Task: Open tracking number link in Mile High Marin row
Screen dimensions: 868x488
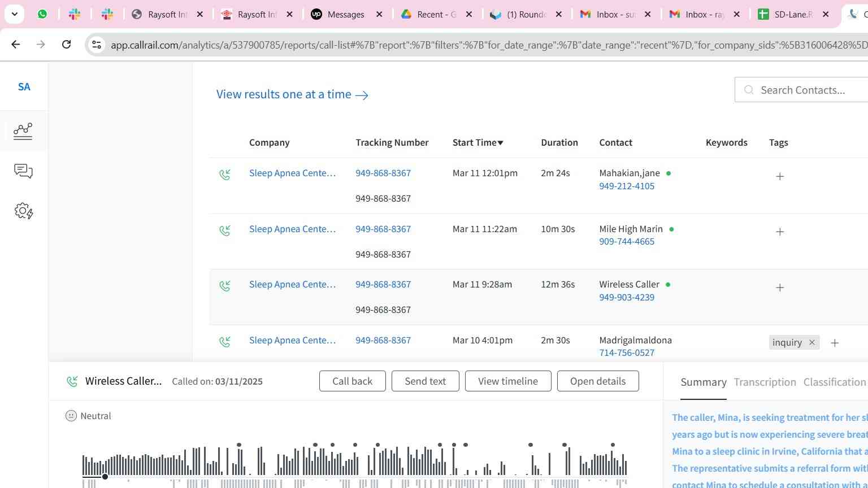Action: coord(383,229)
